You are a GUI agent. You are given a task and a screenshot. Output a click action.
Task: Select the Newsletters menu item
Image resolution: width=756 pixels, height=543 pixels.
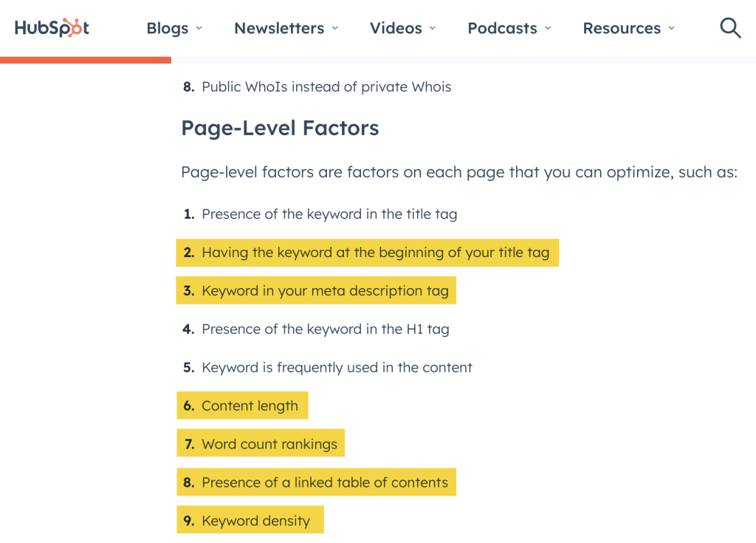pos(279,28)
